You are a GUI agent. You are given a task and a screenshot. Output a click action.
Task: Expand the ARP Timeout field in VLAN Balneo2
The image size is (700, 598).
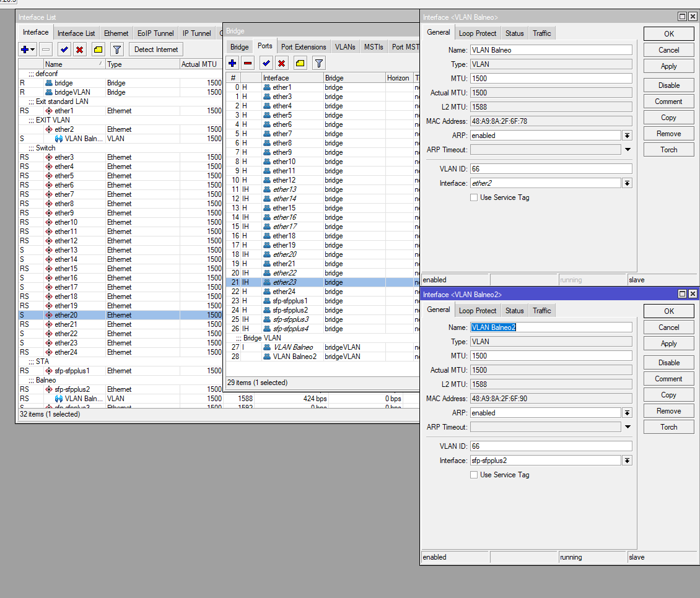[x=627, y=427]
